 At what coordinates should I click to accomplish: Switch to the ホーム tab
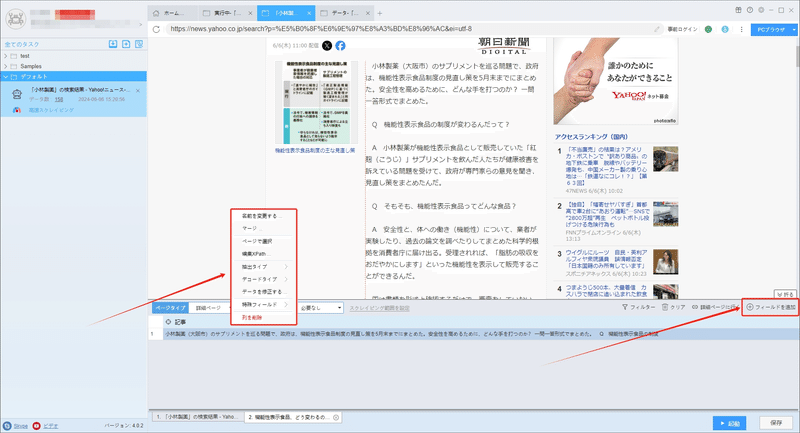(172, 13)
